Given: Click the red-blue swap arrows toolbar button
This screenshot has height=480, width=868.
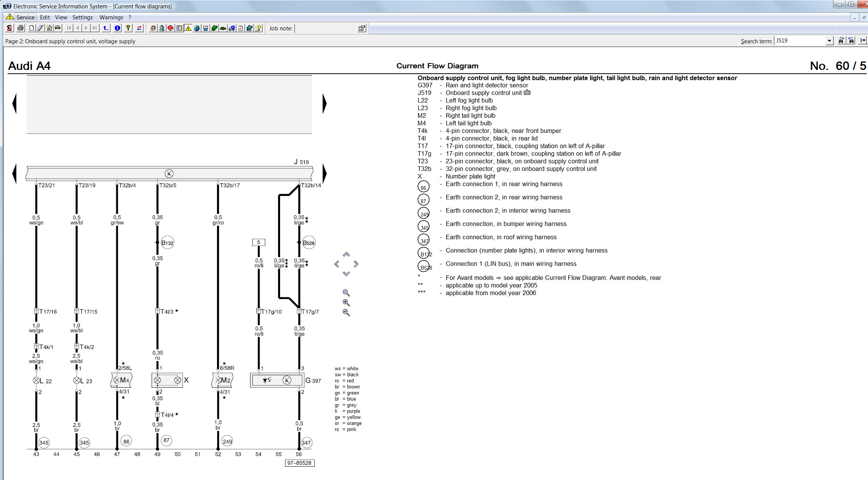Looking at the screenshot, I should point(139,28).
